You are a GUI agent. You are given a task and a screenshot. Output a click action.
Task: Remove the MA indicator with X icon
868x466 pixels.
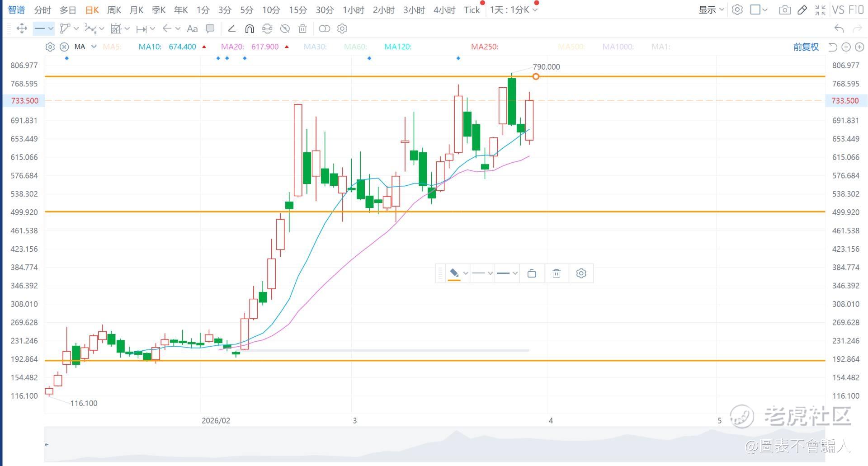[x=64, y=47]
